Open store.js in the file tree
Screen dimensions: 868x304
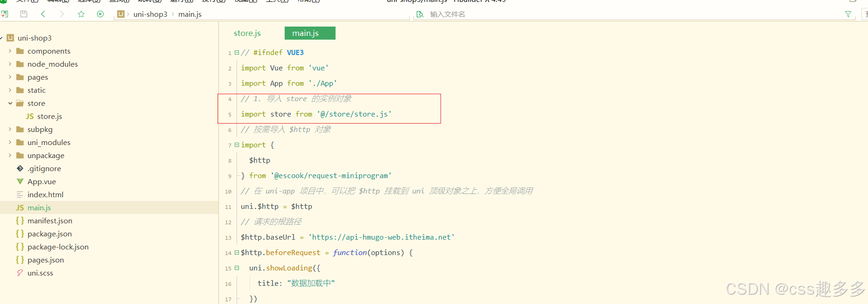[49, 116]
